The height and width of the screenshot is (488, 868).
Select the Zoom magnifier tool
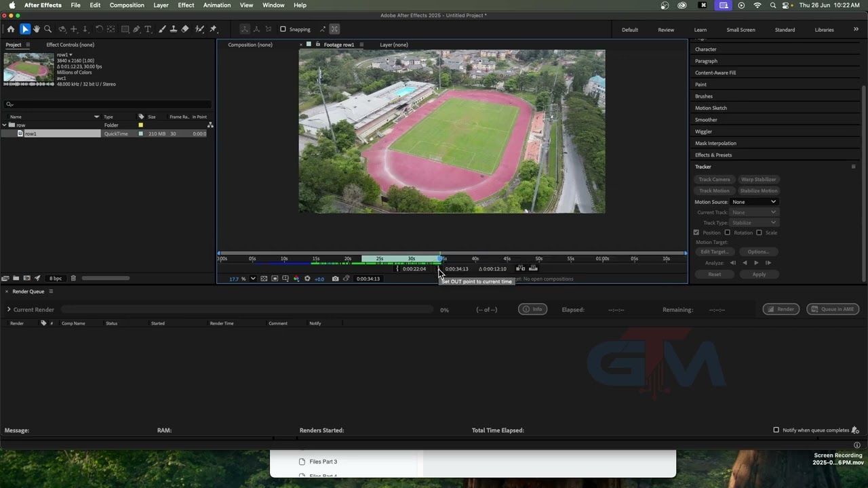click(x=47, y=29)
